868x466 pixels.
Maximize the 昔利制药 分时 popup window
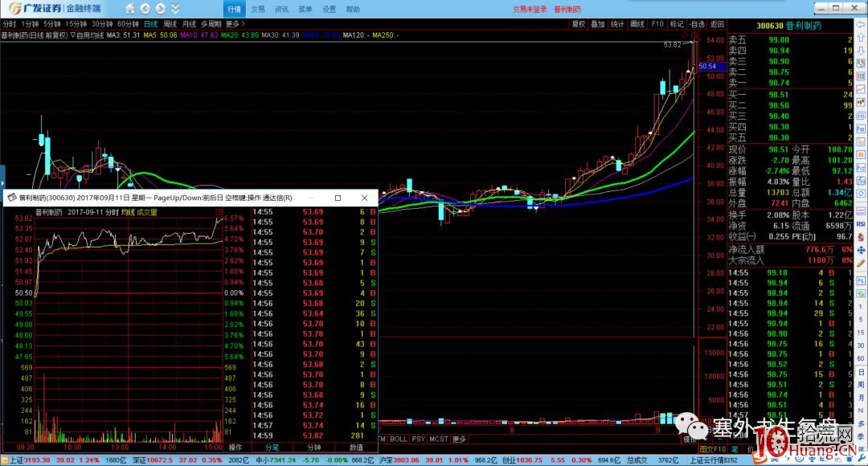pos(338,198)
